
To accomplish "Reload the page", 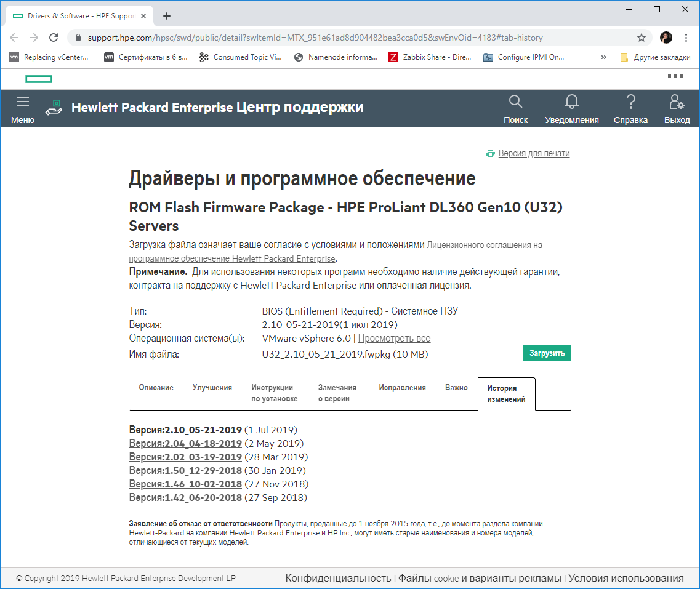I will coord(54,38).
